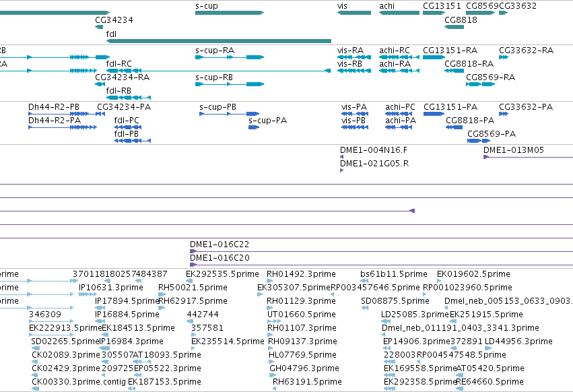Click the CG8569-PA protein feature
Viewport: 573px width, 392px height.
click(479, 141)
